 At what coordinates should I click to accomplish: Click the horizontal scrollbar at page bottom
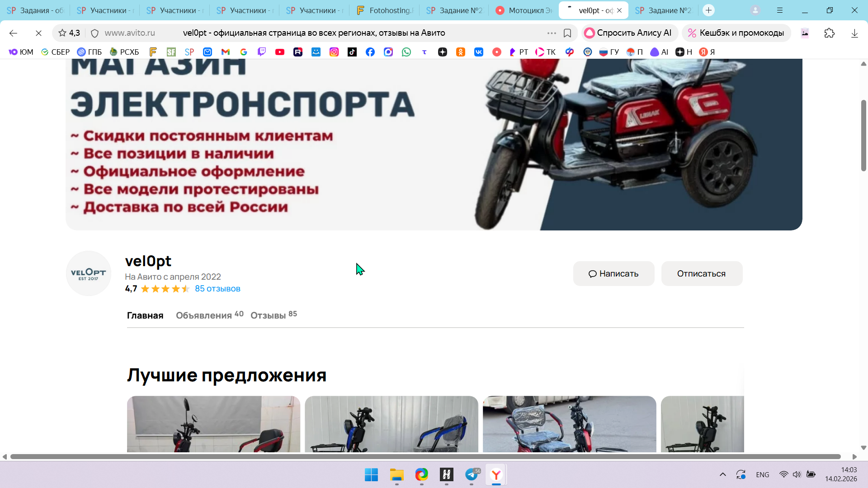click(x=425, y=457)
